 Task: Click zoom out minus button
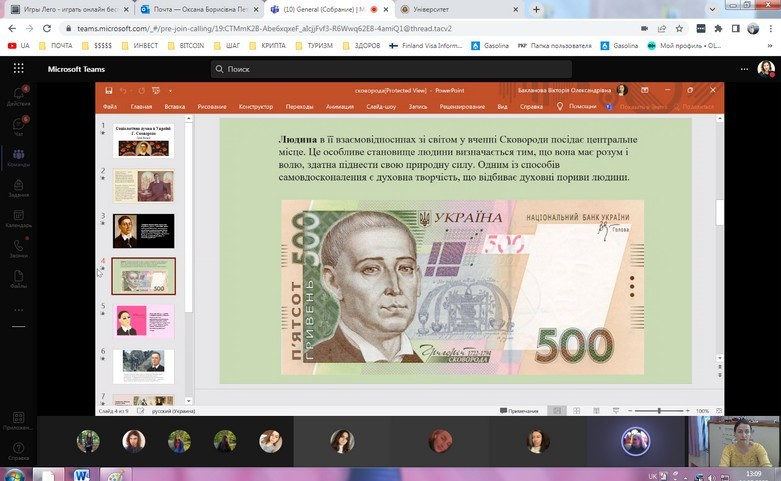[630, 411]
